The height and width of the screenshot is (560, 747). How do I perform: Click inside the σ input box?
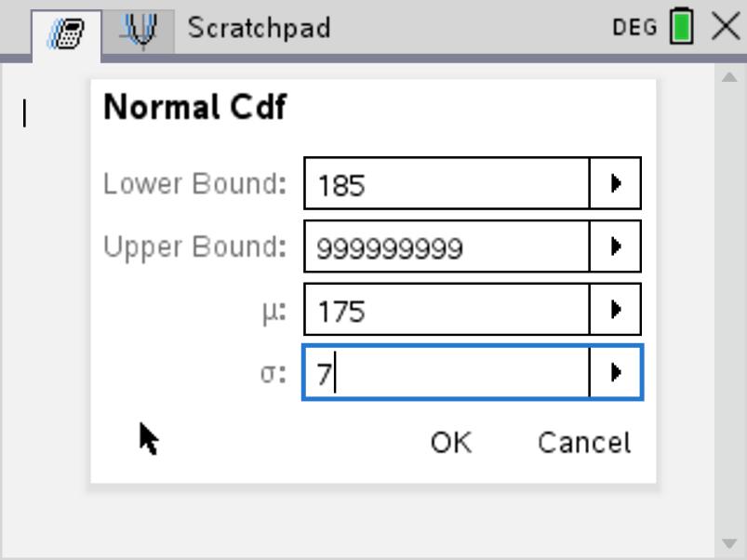447,373
